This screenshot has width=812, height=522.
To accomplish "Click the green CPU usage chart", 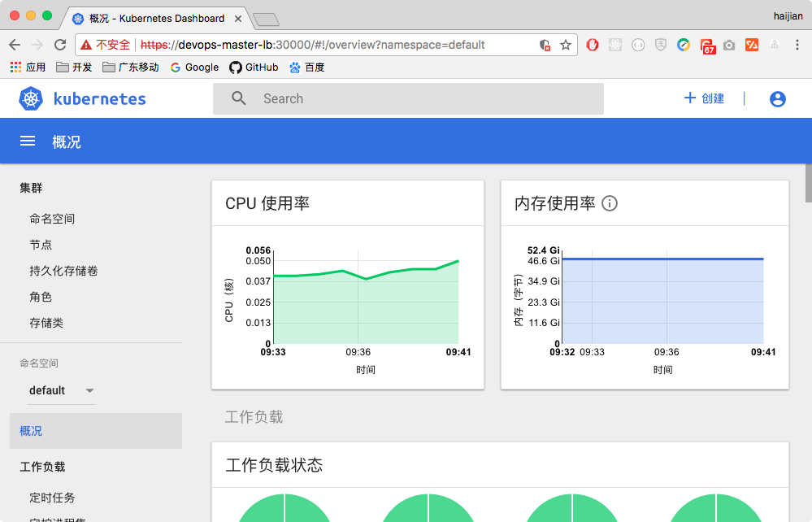I will pyautogui.click(x=366, y=302).
